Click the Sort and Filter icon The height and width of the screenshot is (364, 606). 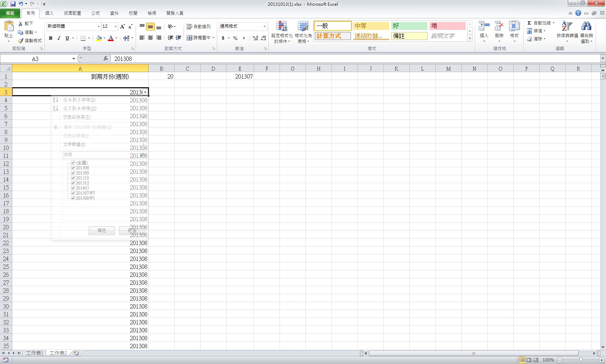point(567,27)
